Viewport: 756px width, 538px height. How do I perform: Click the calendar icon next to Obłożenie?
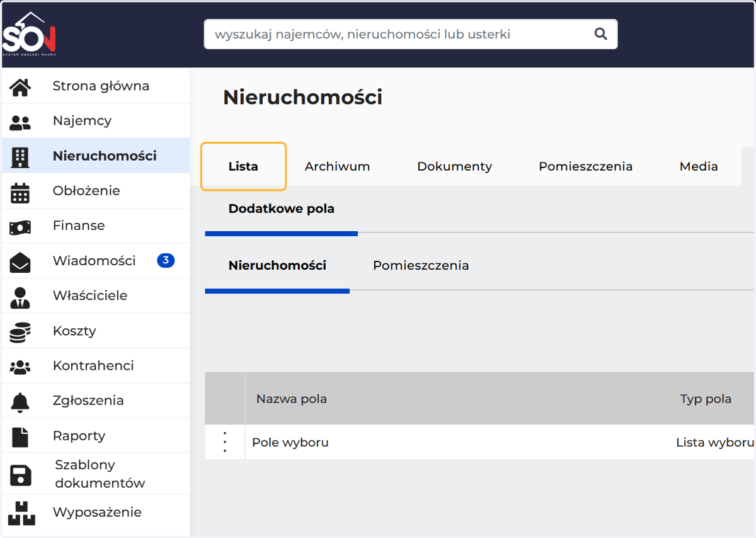click(x=20, y=192)
